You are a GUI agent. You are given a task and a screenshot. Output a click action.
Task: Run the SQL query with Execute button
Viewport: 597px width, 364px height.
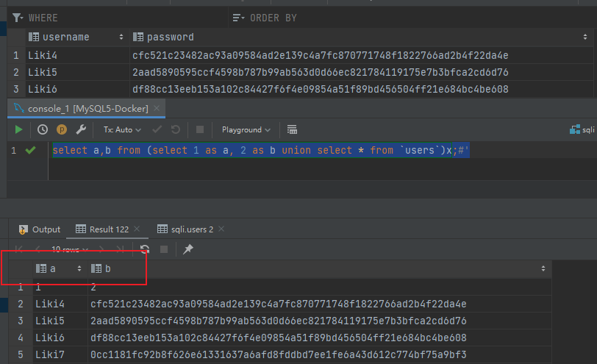point(19,129)
